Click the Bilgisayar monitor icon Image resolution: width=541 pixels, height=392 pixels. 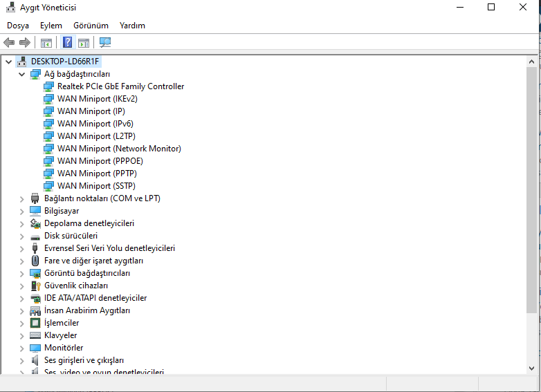pyautogui.click(x=35, y=211)
